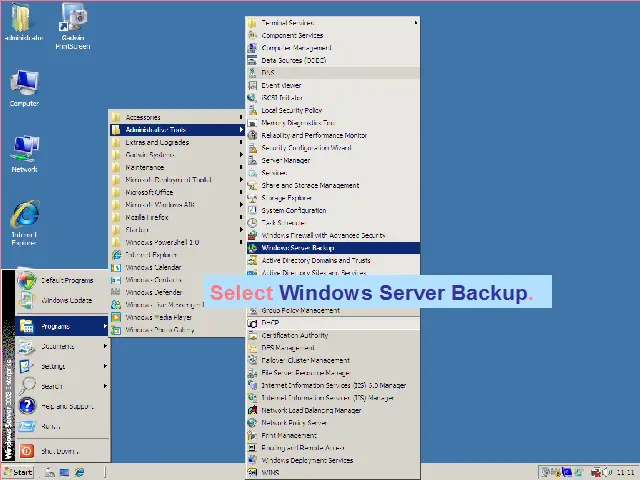This screenshot has height=480, width=640.
Task: Click Internet Explorer quick launch taskbar icon
Action: (x=79, y=472)
